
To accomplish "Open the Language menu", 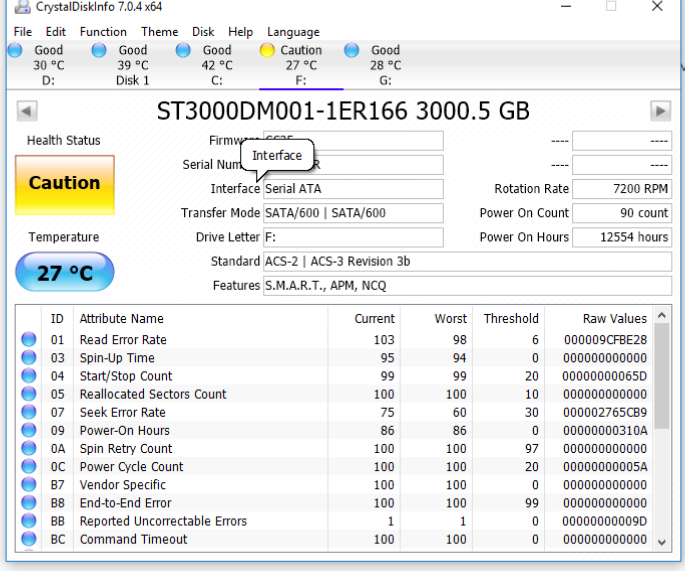I will click(x=293, y=32).
